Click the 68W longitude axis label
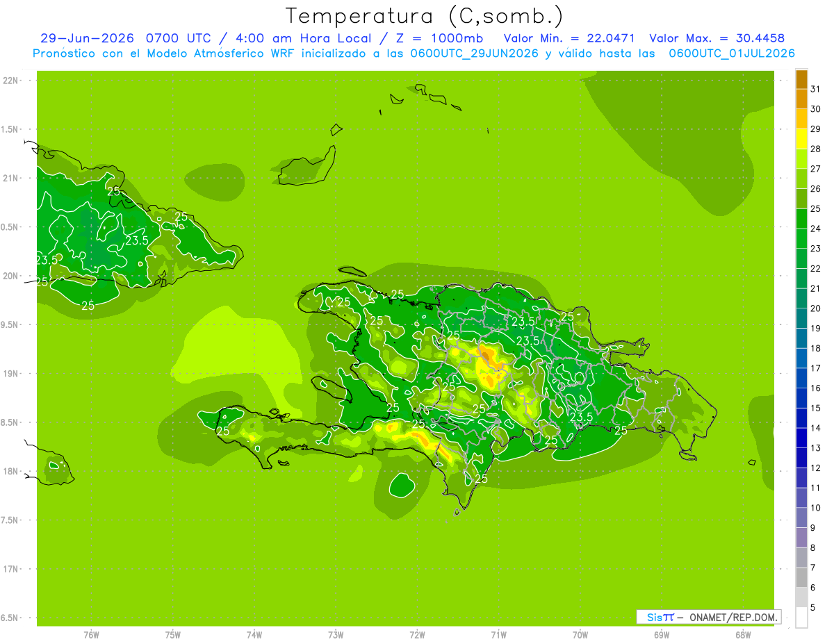This screenshot has width=834, height=644. pyautogui.click(x=743, y=635)
